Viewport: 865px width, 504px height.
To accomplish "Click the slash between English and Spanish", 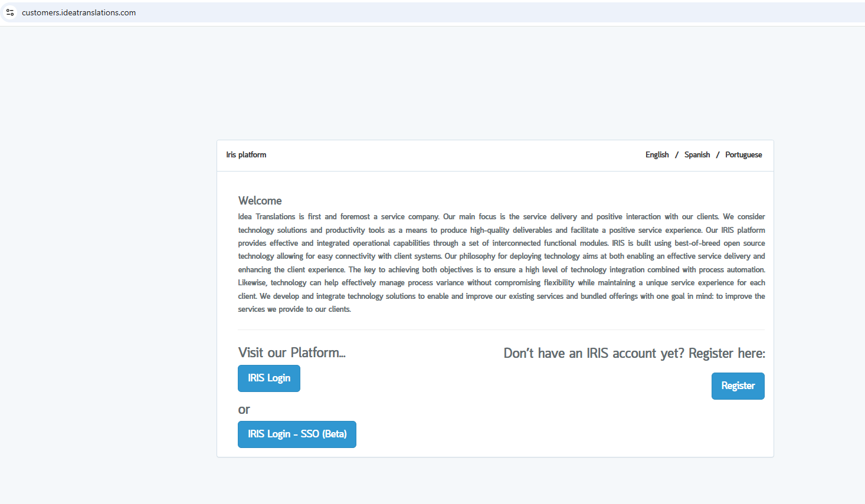I will (677, 155).
